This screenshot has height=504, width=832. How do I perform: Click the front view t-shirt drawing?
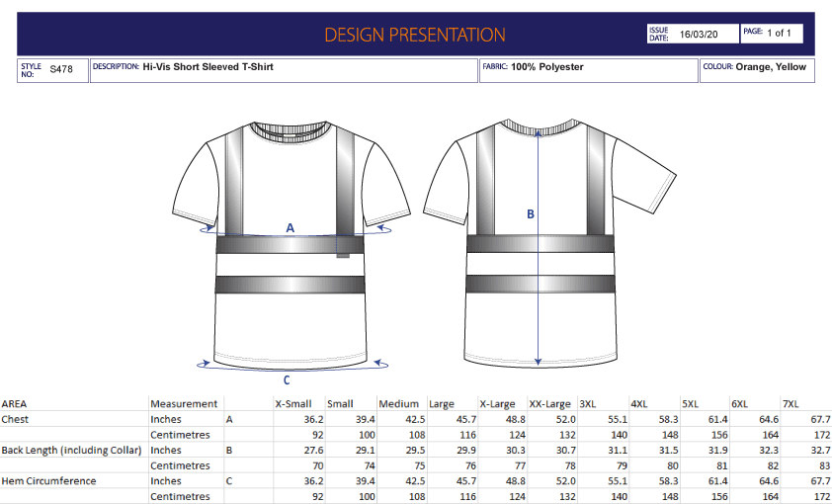(x=291, y=245)
